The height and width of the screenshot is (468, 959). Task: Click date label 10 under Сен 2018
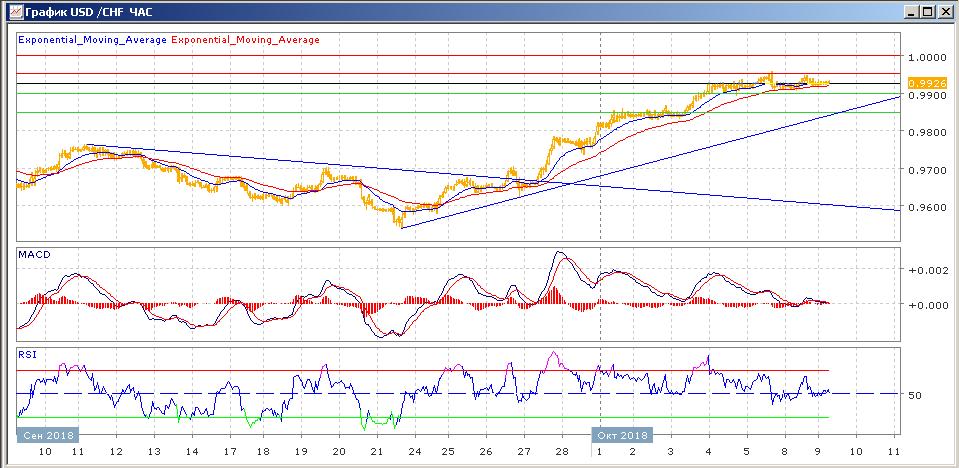45,451
